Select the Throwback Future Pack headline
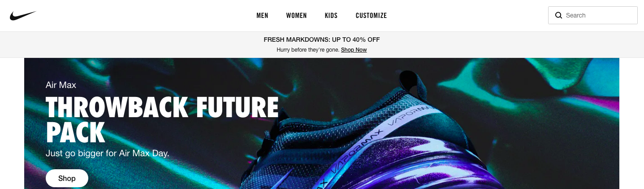 coord(162,119)
